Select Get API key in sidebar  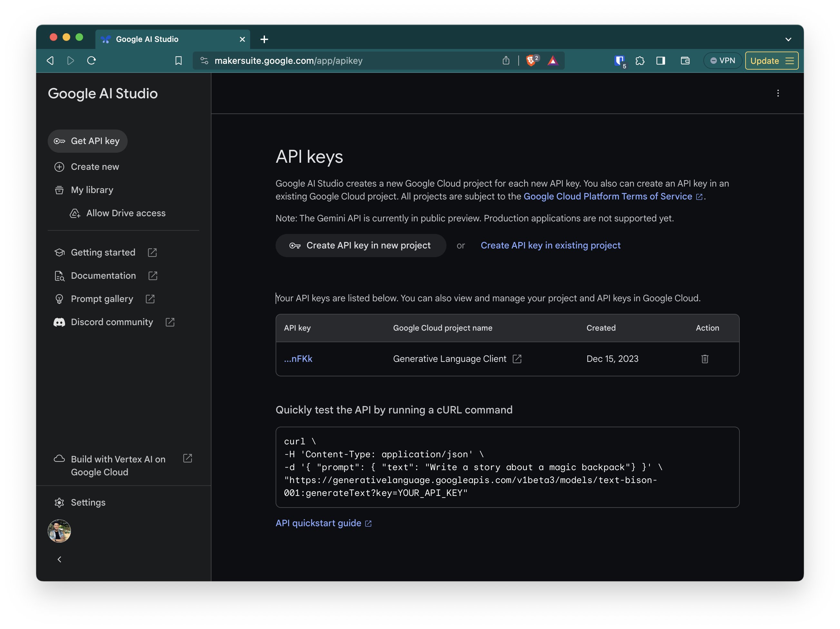click(87, 141)
